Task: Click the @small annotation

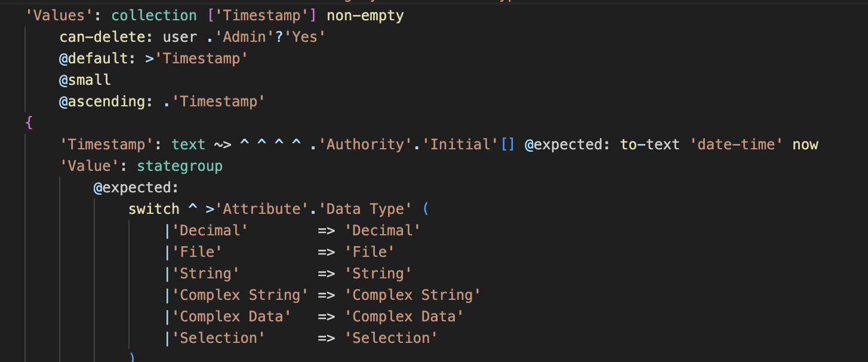Action: pos(85,80)
